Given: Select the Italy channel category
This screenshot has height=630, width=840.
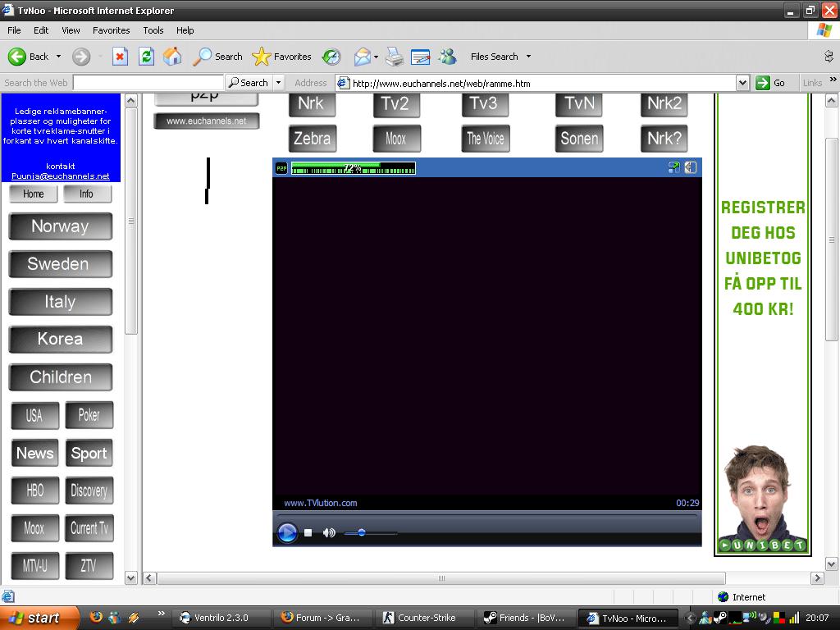Looking at the screenshot, I should click(x=61, y=302).
